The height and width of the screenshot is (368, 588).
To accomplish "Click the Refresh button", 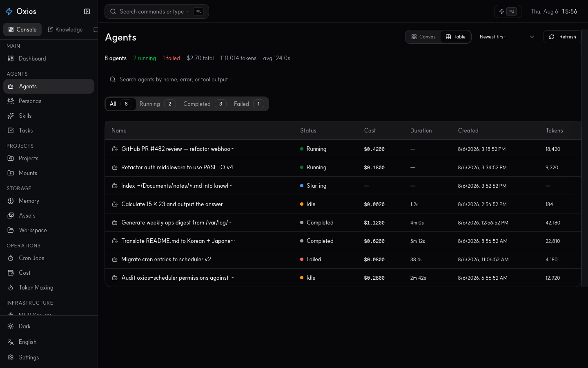I will [x=562, y=37].
